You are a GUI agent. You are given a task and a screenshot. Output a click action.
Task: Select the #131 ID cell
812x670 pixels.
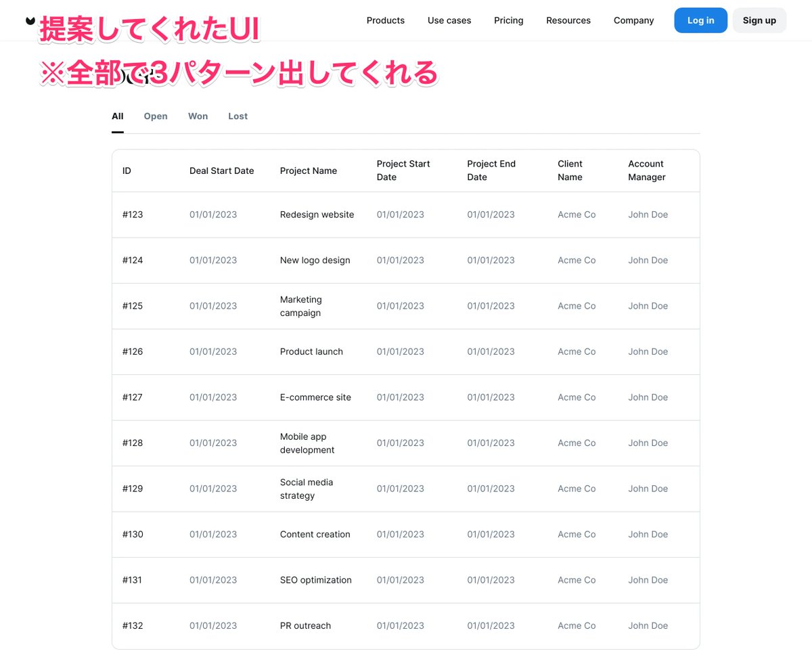[133, 580]
